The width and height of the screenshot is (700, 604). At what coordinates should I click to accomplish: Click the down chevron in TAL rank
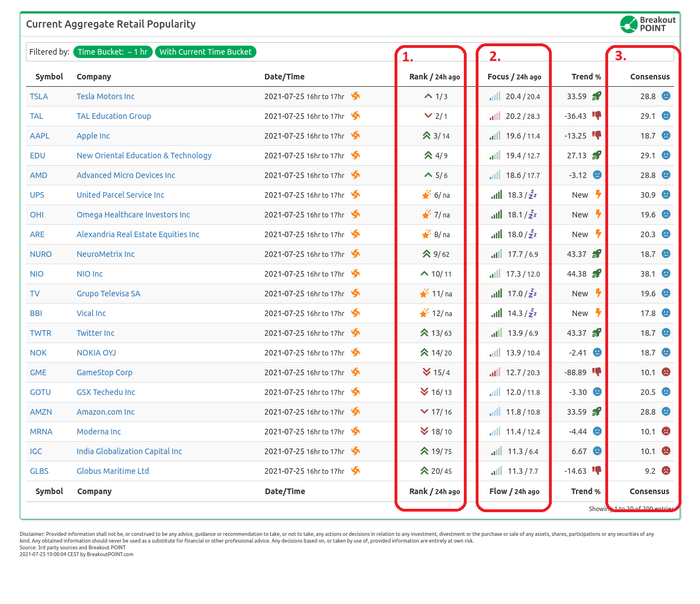428,116
